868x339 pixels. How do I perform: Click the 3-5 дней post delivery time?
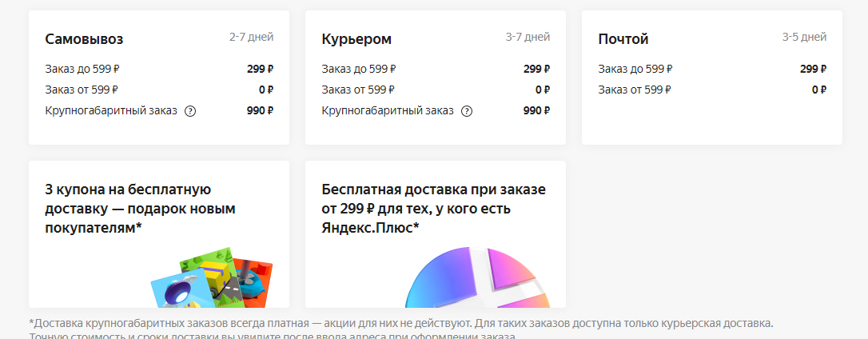(x=804, y=37)
